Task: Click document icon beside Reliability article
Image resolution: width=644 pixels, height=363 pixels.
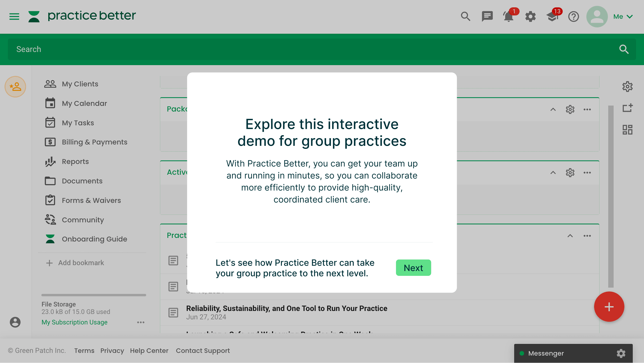Action: (x=173, y=313)
